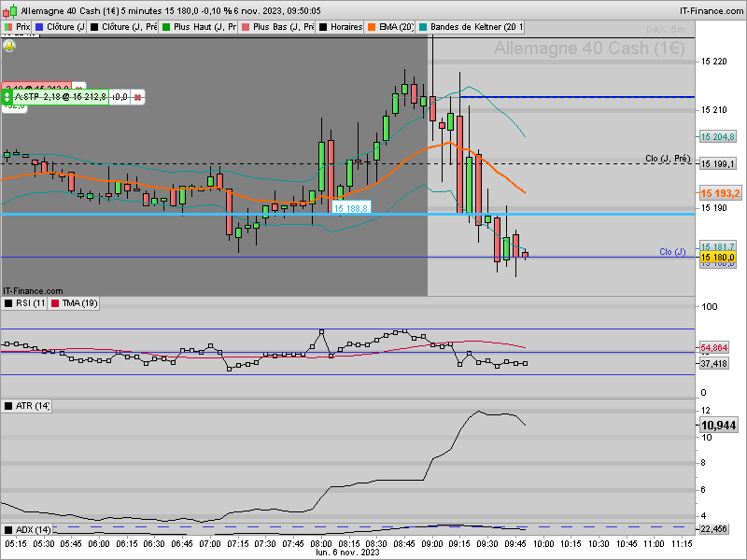The height and width of the screenshot is (560, 747).
Task: Select the A-STP 2,18 @ 15 212,8 order label
Action: (60, 97)
